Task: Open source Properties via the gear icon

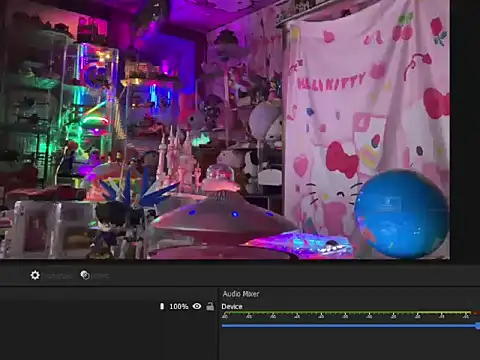Action: click(35, 275)
